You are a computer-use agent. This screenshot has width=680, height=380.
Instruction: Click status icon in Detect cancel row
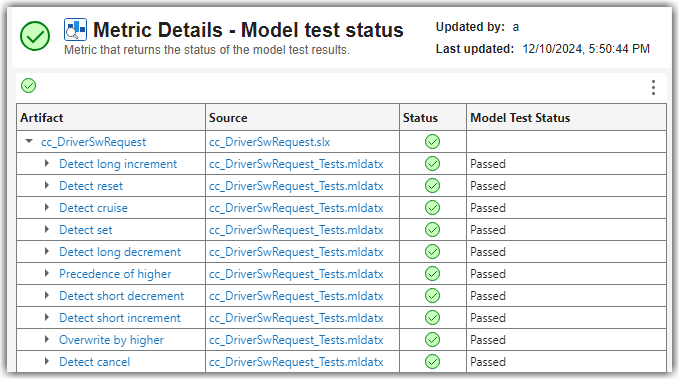[432, 362]
